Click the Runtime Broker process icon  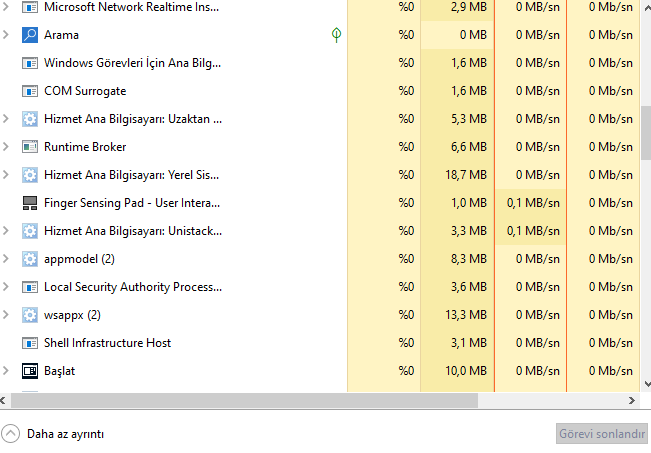30,147
